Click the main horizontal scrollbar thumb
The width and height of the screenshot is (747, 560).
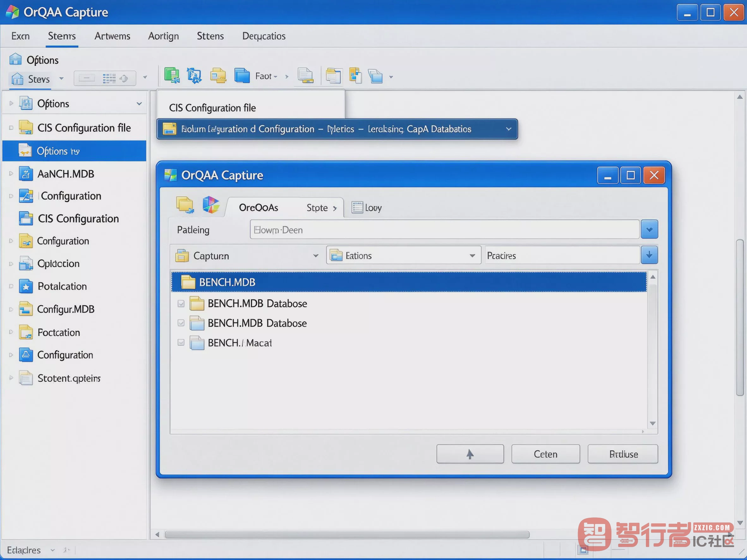pyautogui.click(x=347, y=535)
